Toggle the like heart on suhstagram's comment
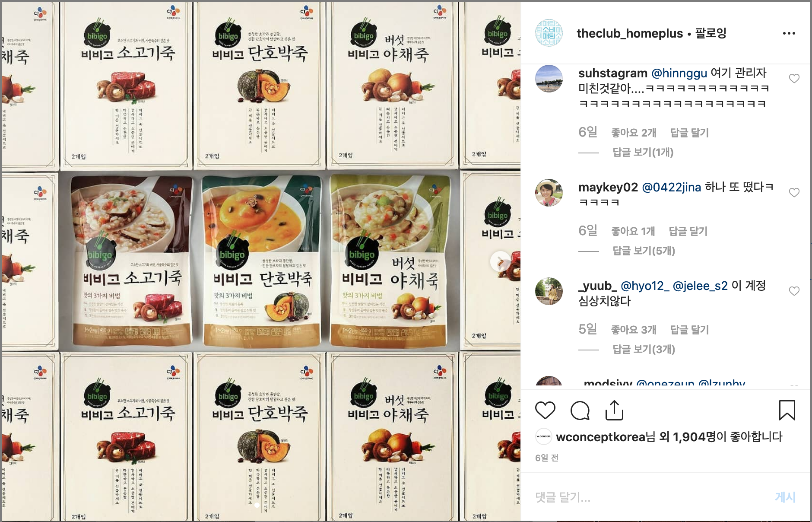This screenshot has height=522, width=812. 794,79
